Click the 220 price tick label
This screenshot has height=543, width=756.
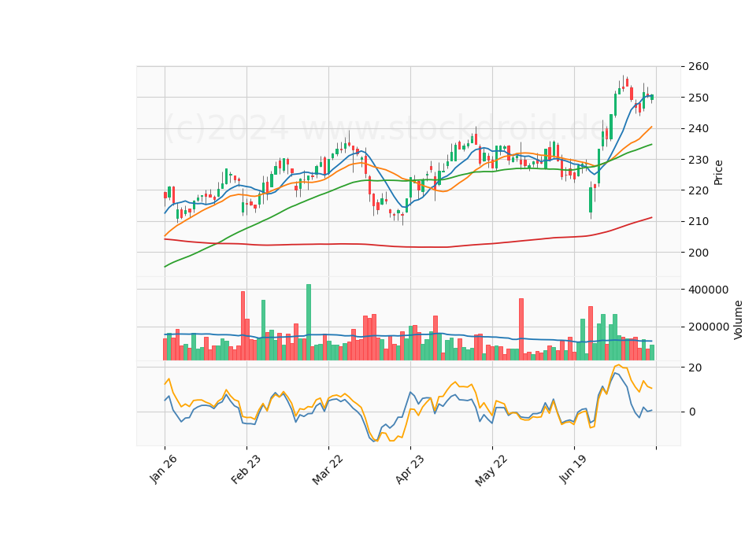click(699, 190)
